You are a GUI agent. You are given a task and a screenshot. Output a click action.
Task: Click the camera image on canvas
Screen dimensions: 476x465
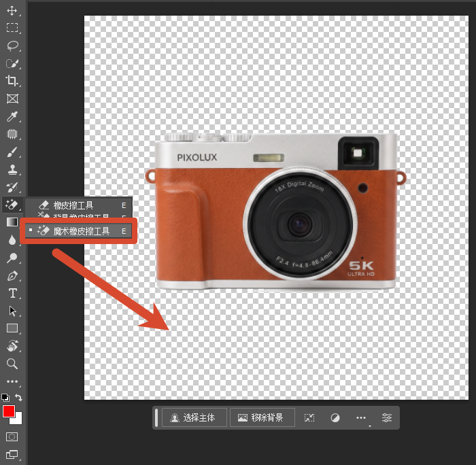pyautogui.click(x=276, y=211)
